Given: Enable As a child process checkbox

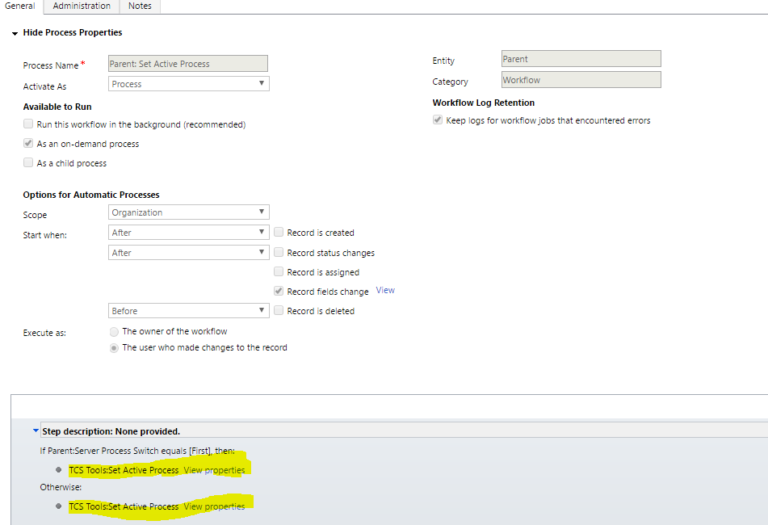Looking at the screenshot, I should (28, 163).
